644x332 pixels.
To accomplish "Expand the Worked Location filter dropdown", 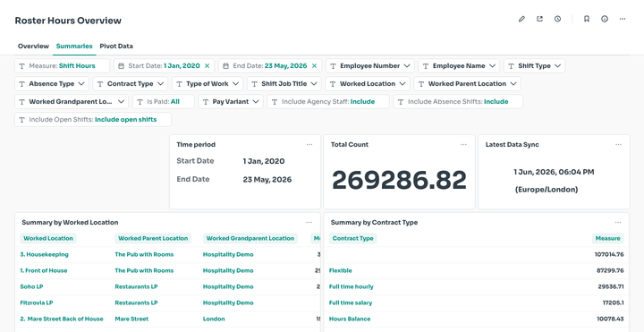I will point(368,84).
